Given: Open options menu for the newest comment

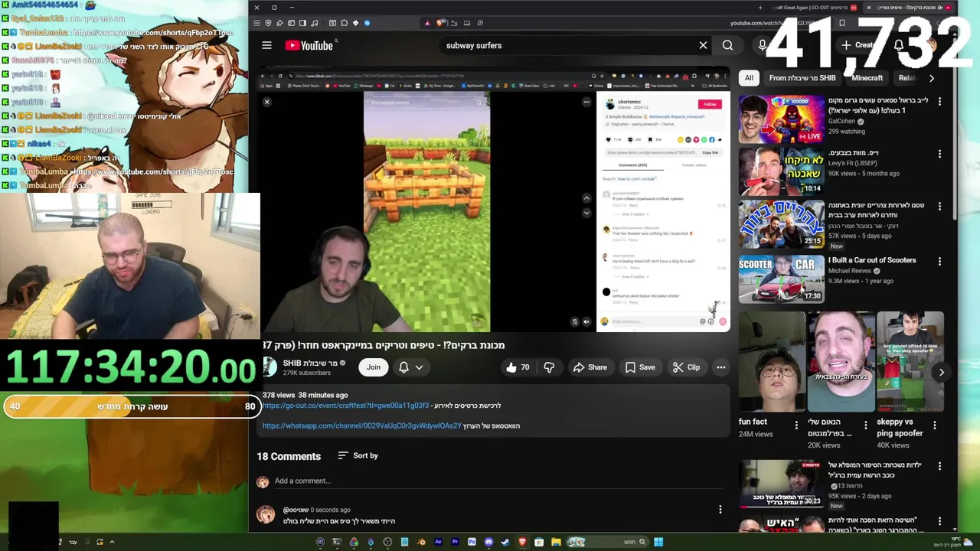Looking at the screenshot, I should [x=720, y=510].
